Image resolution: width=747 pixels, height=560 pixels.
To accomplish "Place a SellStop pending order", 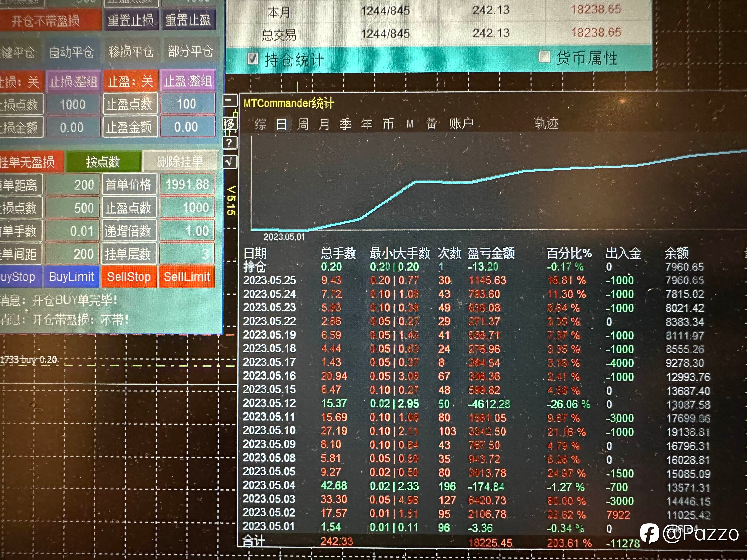I will click(x=129, y=277).
